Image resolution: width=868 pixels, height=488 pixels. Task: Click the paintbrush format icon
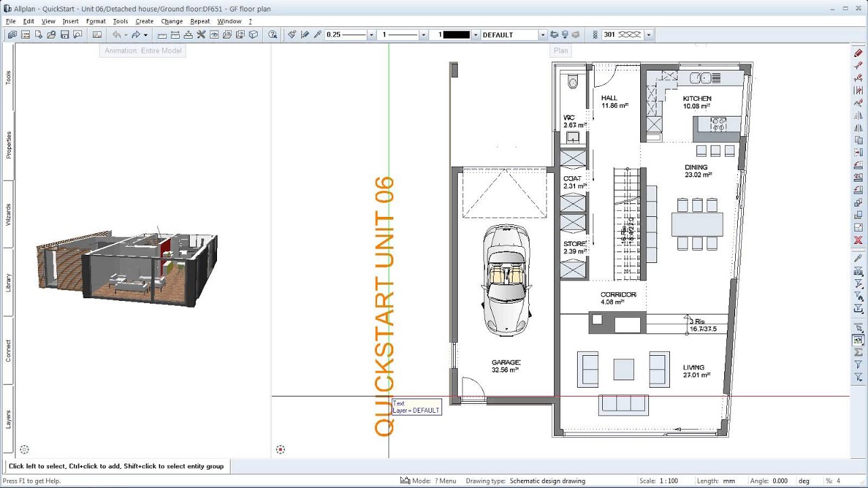[x=292, y=35]
